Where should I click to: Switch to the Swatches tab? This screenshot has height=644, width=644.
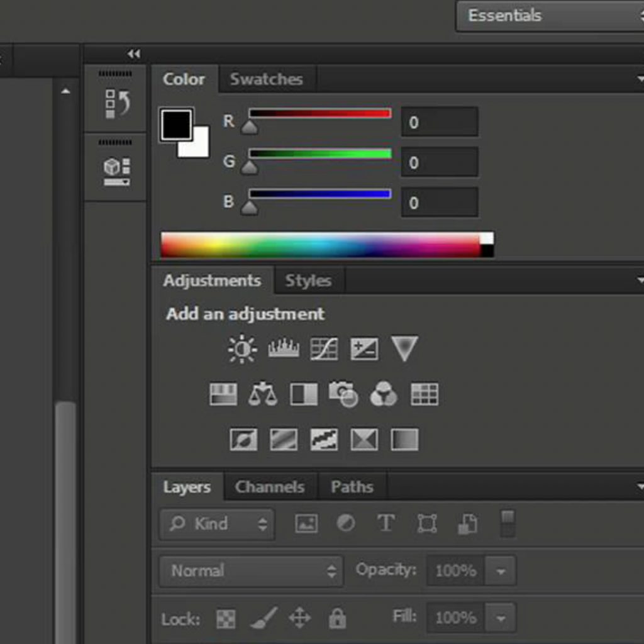[266, 79]
